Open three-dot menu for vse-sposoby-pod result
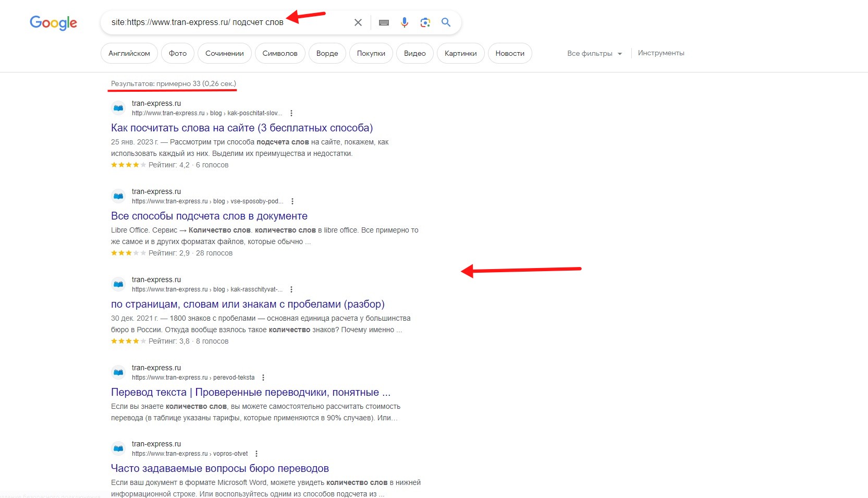 click(292, 201)
